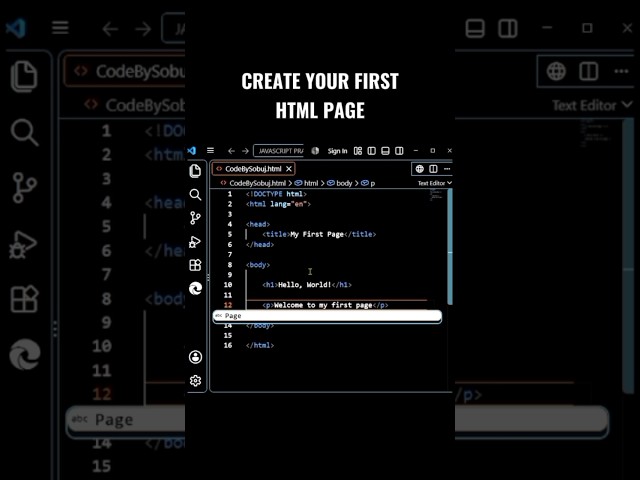This screenshot has width=640, height=480.
Task: Go forward using the center window's right arrow
Action: [x=245, y=151]
